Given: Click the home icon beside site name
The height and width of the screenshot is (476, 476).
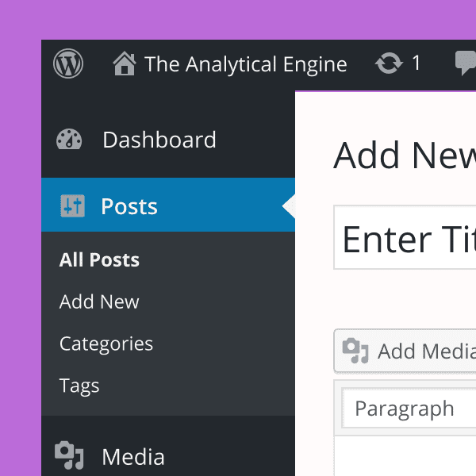Looking at the screenshot, I should pyautogui.click(x=125, y=63).
